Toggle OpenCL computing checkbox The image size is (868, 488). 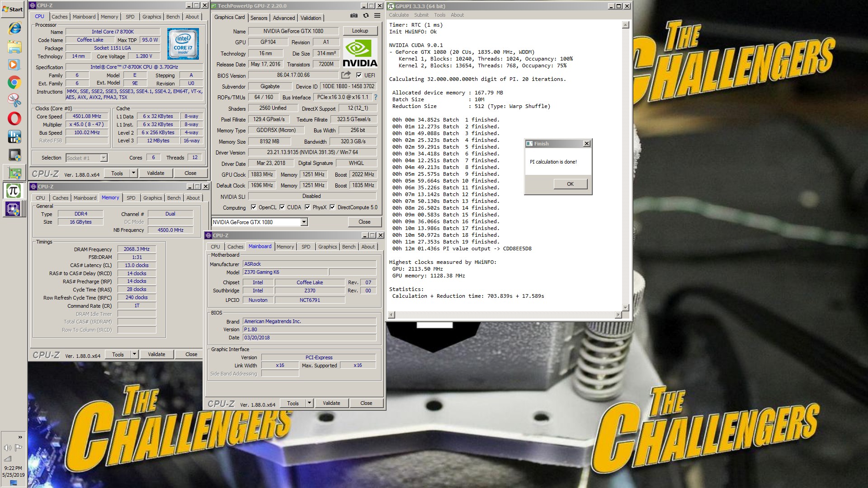click(253, 207)
